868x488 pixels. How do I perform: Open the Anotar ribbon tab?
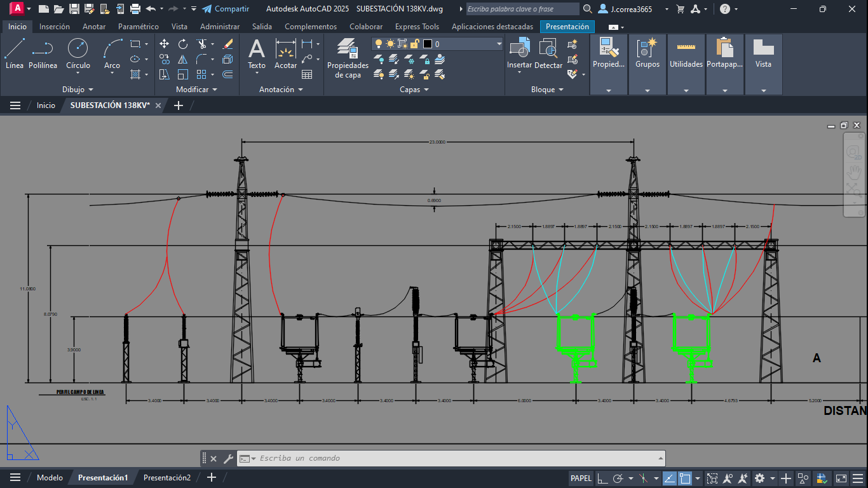(x=94, y=27)
